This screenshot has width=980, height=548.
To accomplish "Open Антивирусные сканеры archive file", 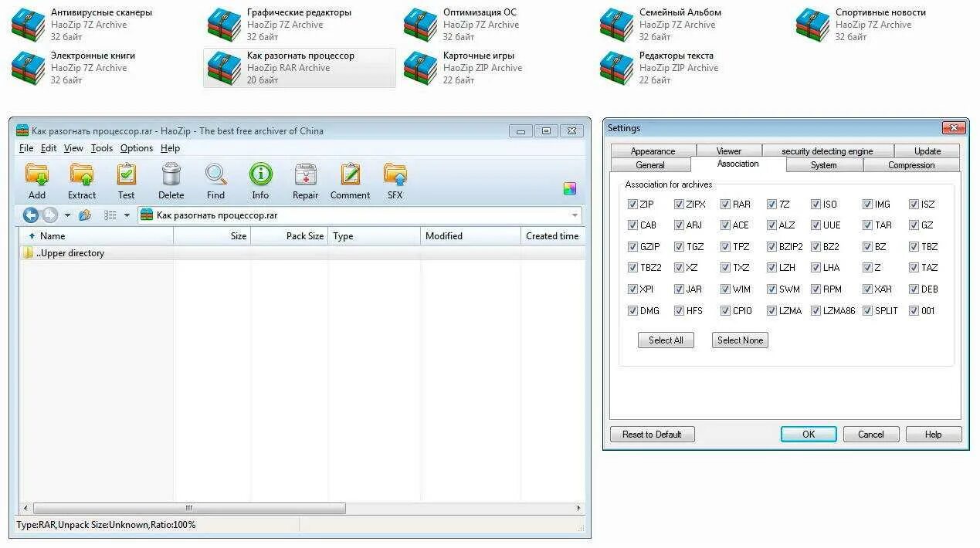I will pyautogui.click(x=82, y=25).
